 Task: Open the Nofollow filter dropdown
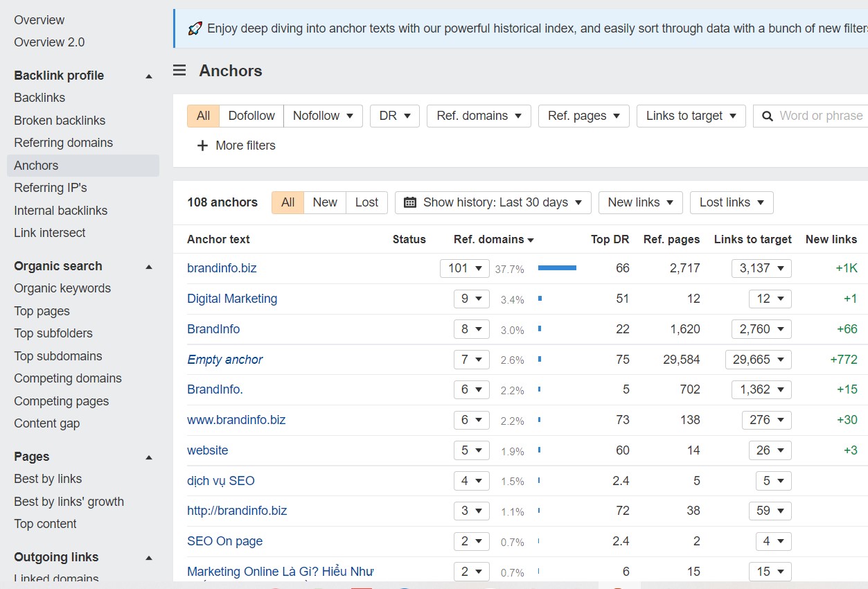click(x=323, y=116)
